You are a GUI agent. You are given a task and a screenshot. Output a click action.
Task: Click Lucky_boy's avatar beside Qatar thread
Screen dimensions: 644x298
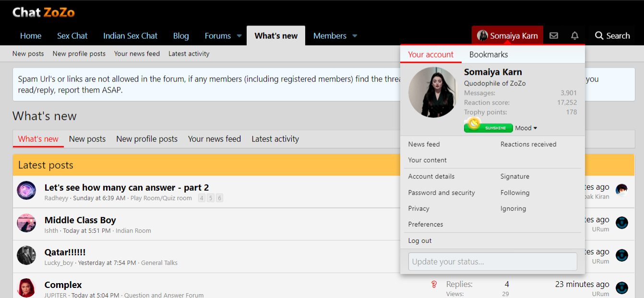pyautogui.click(x=26, y=255)
